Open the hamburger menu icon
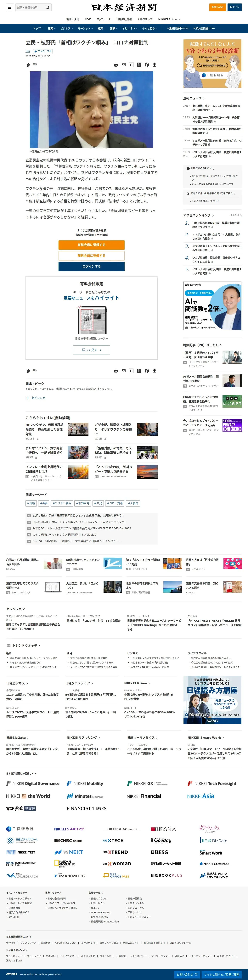Viewport: 248px width, 980px height. pos(9,7)
